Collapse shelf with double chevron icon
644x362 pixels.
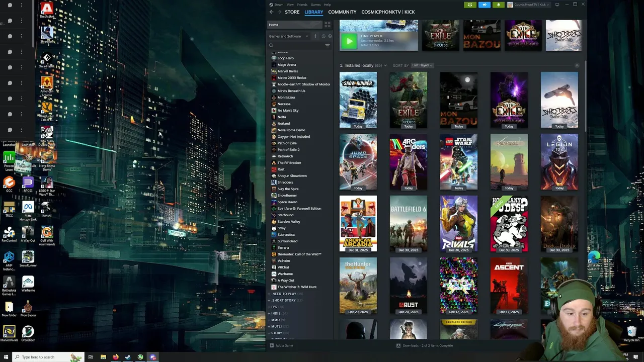click(577, 65)
